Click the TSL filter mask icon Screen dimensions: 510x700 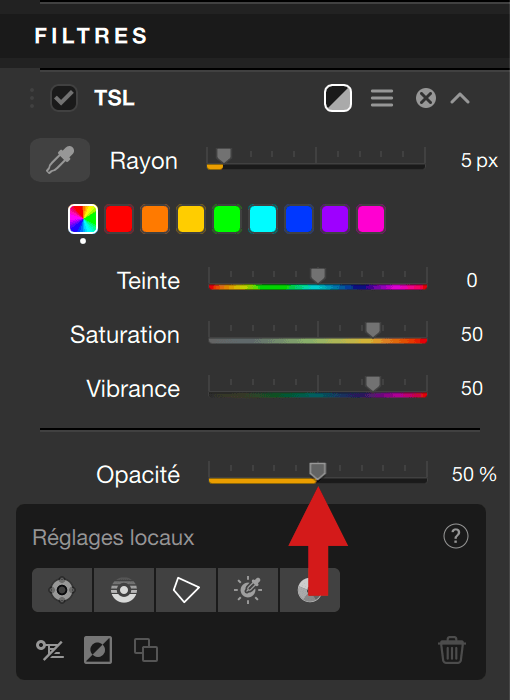pos(338,98)
